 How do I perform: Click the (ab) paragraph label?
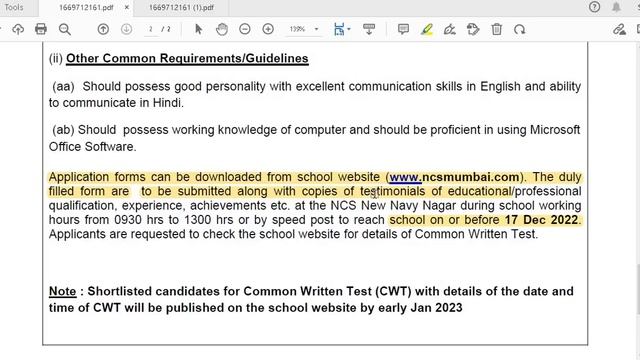63,130
